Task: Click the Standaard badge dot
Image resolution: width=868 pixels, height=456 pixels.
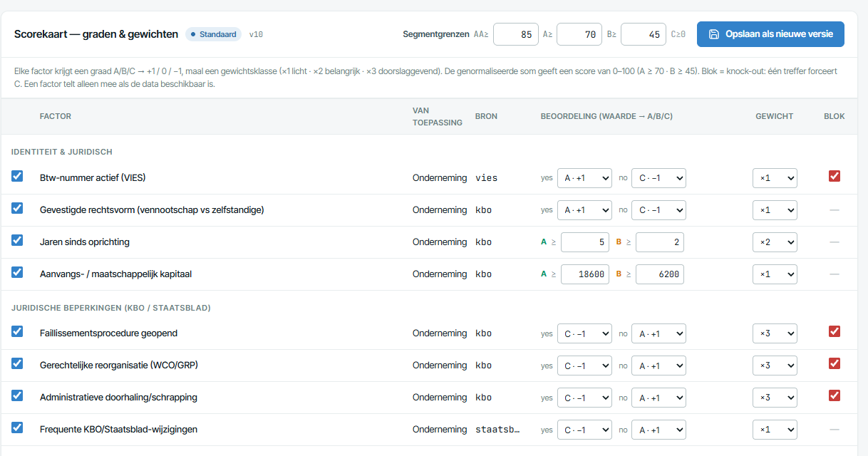Action: (x=193, y=34)
